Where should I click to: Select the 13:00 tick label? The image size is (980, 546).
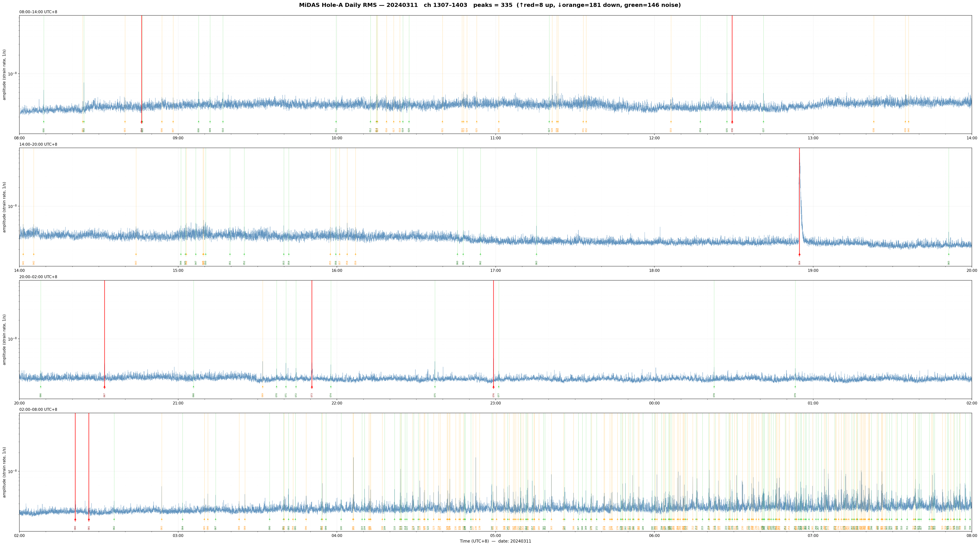coord(813,138)
